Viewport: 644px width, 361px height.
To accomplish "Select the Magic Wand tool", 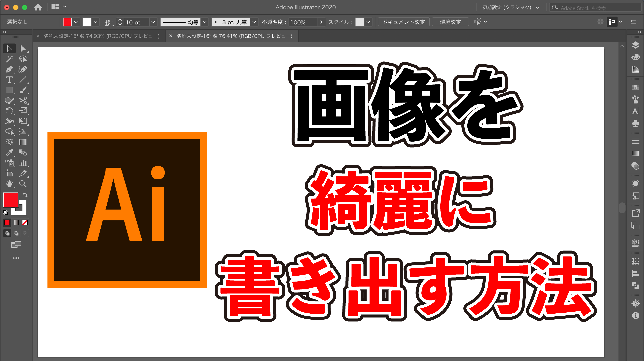I will tap(9, 59).
